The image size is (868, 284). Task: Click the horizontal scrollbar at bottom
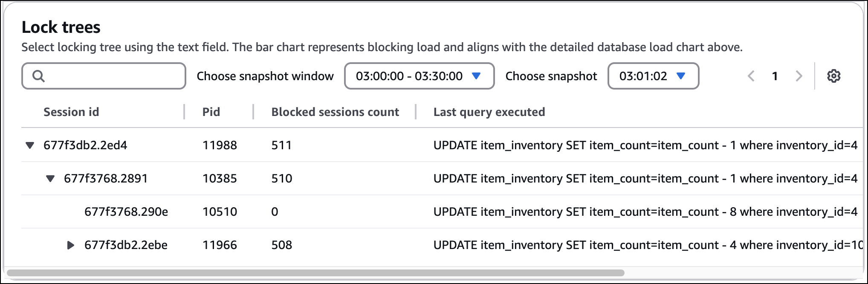[315, 273]
